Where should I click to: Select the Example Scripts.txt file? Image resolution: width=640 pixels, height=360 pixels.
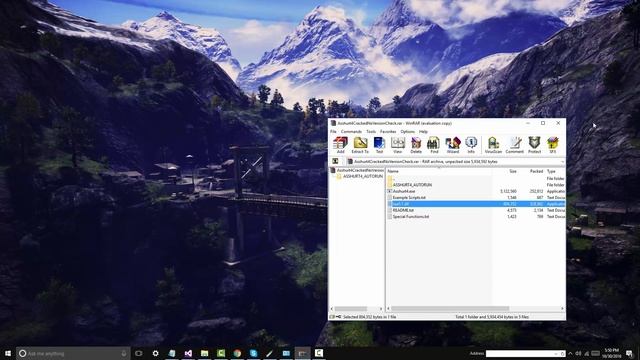coord(476,198)
